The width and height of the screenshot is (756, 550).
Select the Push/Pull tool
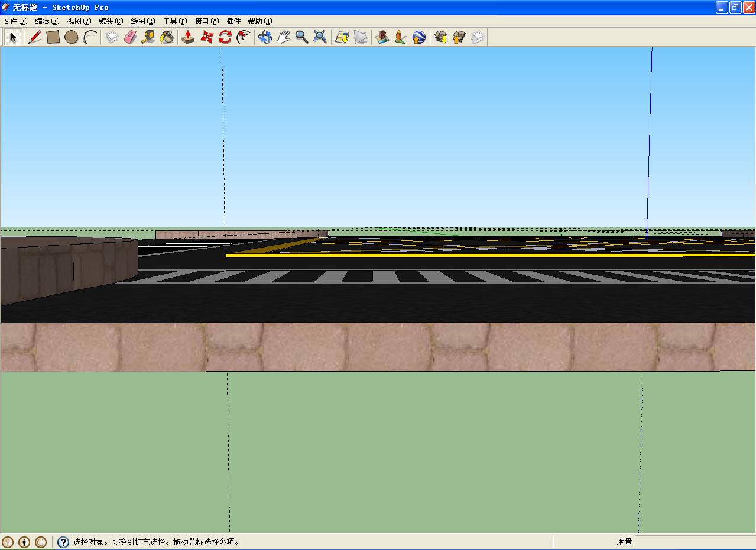(188, 37)
